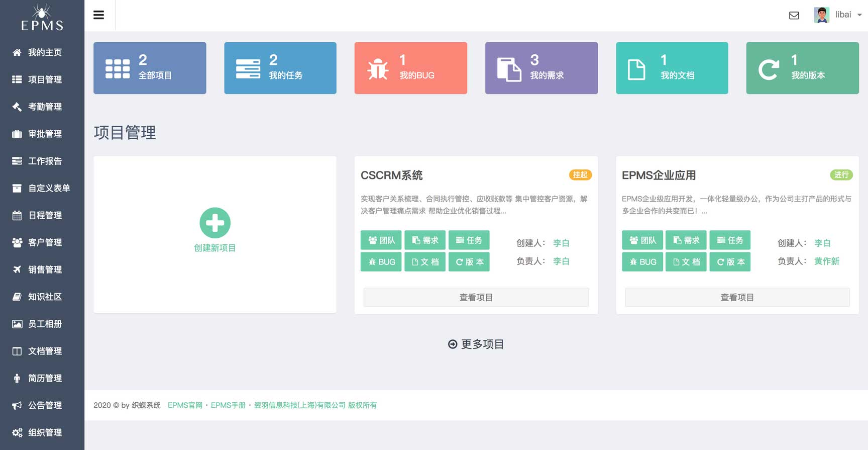This screenshot has width=868, height=450.
Task: Open 项目管理 sidebar menu
Action: pos(42,79)
